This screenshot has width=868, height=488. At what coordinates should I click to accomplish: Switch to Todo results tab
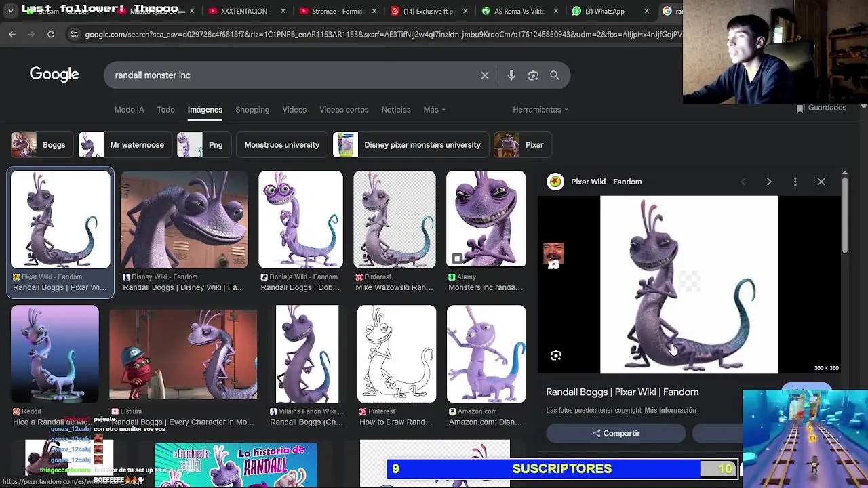click(x=165, y=109)
